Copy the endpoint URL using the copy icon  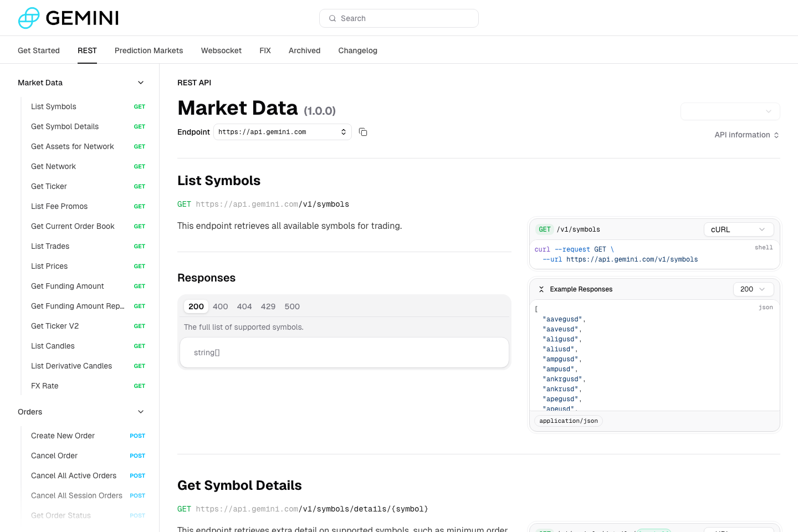363,132
